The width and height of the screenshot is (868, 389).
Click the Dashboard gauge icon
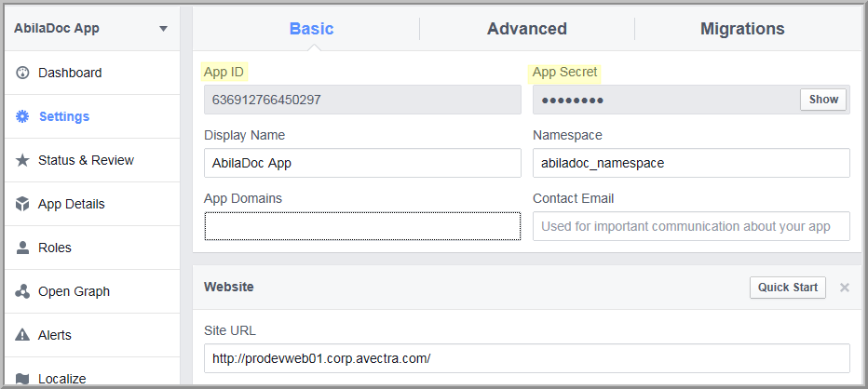[22, 73]
